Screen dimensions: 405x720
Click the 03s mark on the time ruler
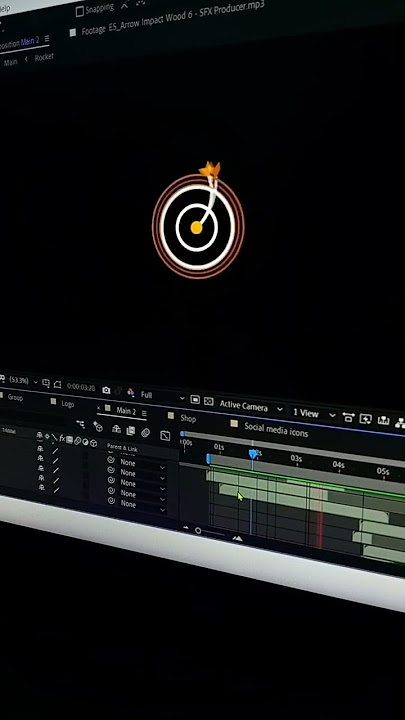point(296,459)
